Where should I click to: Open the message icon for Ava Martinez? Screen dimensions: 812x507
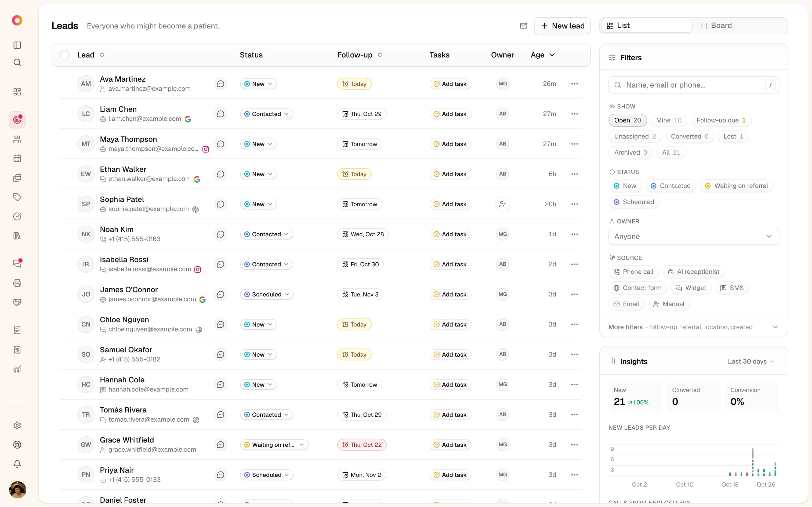point(221,84)
